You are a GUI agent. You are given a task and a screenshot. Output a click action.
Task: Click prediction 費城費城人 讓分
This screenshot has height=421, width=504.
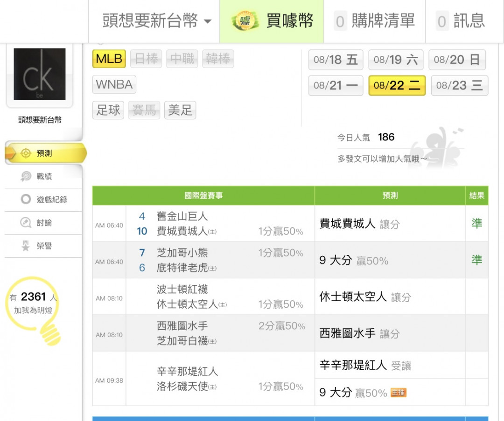point(360,223)
